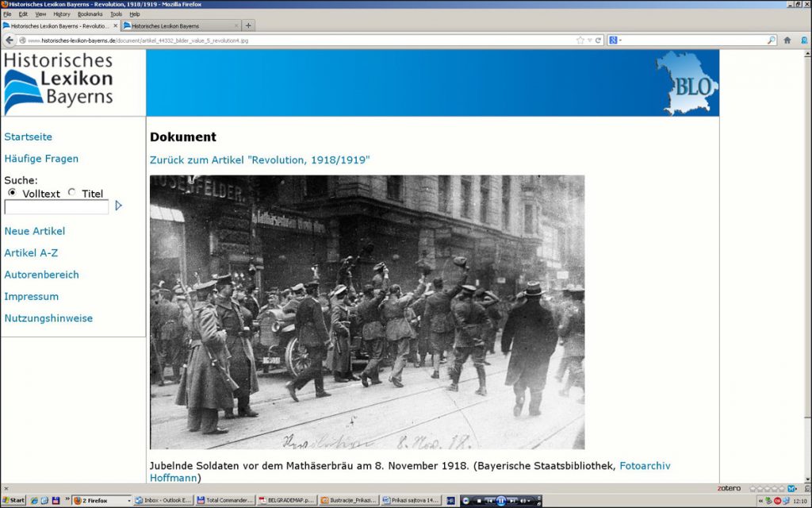Open the search engine dropdown in search bar

(615, 40)
